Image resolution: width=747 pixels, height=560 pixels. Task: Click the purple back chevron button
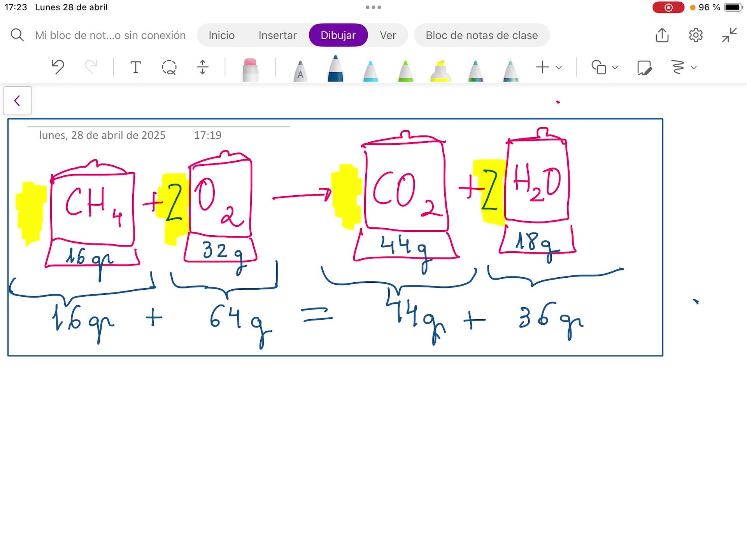17,101
